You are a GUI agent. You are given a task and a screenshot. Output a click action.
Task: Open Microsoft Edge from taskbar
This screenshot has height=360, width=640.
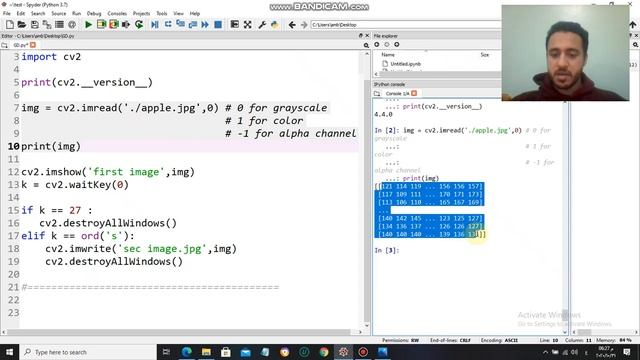point(187,352)
